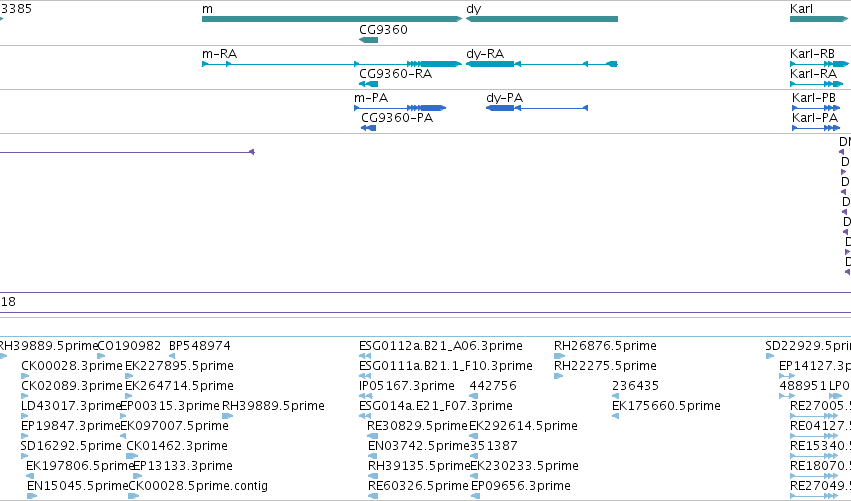Open LD43017.3prime EST entry

coord(71,406)
